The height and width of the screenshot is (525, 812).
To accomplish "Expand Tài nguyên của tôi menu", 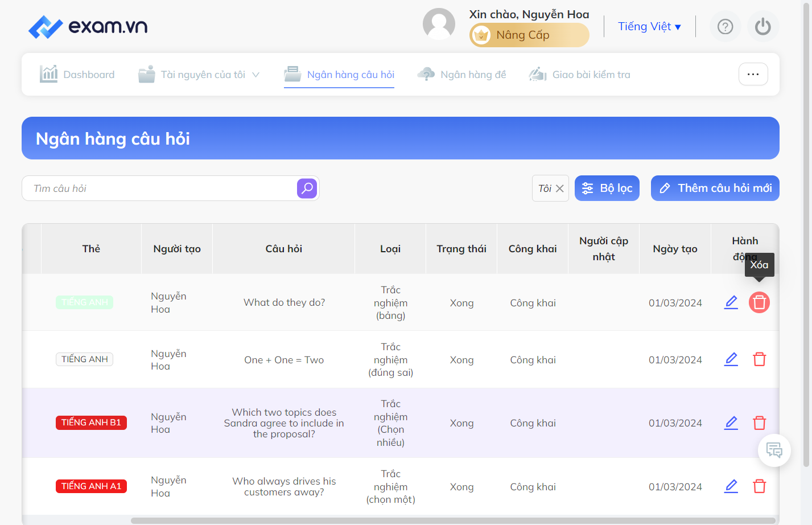I will 199,75.
